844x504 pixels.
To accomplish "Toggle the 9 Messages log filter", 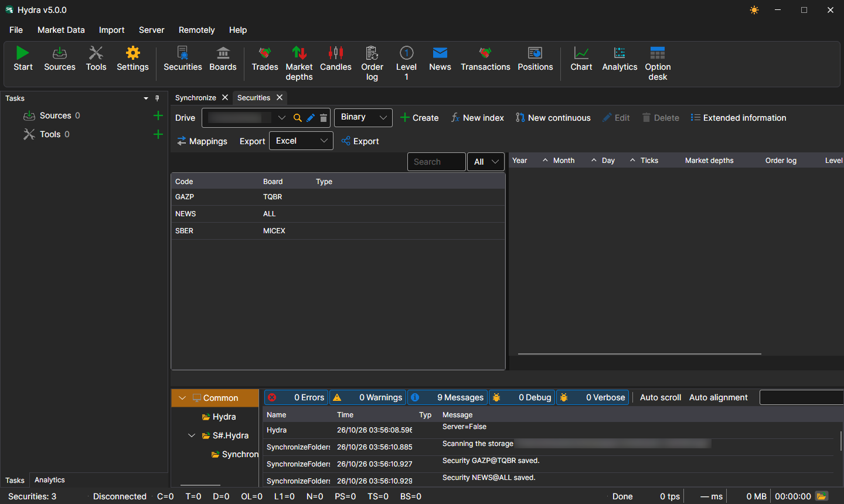I will point(448,397).
